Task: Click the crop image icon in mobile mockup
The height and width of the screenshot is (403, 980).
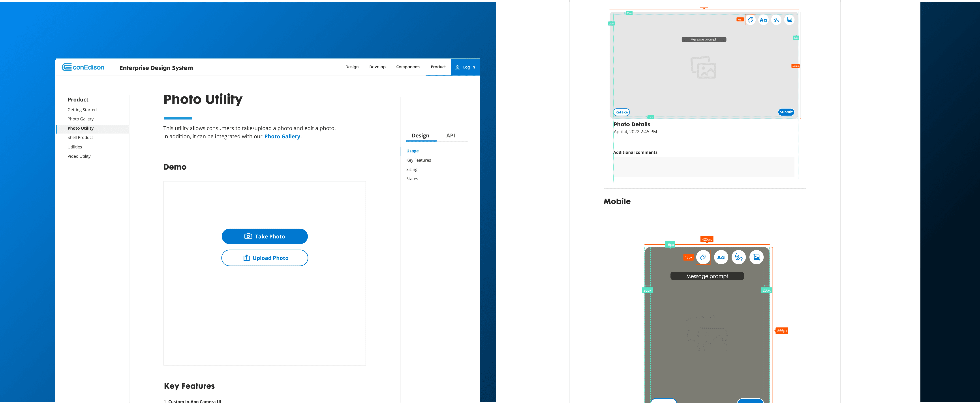Action: click(x=756, y=257)
